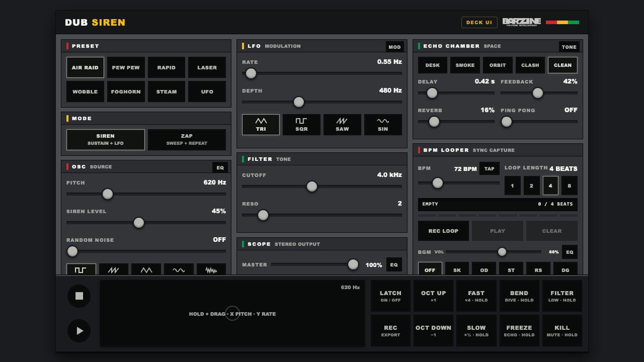The height and width of the screenshot is (362, 644).
Task: Select the LASER preset
Action: [x=207, y=68]
